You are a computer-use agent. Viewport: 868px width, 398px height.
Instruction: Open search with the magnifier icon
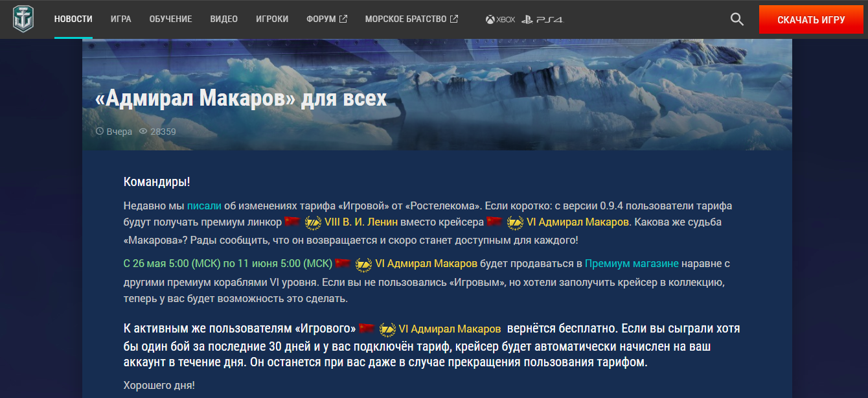point(737,19)
